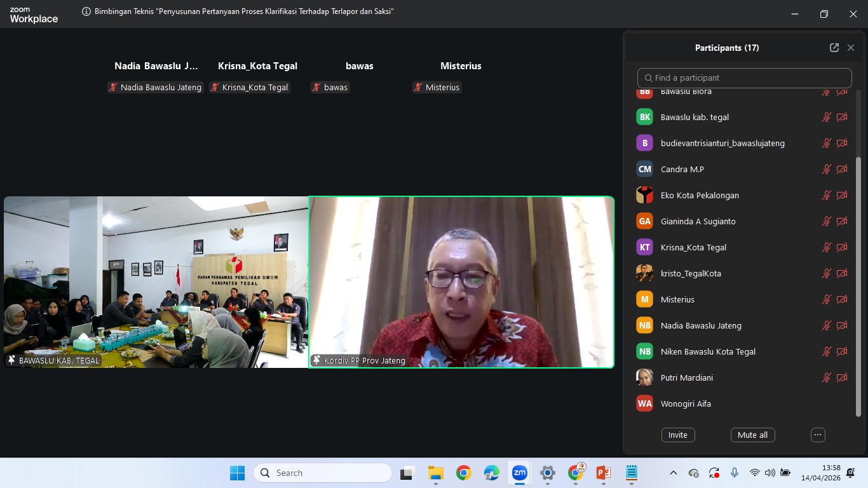868x488 pixels.
Task: Toggle mute for Candra M.P
Action: pos(826,169)
